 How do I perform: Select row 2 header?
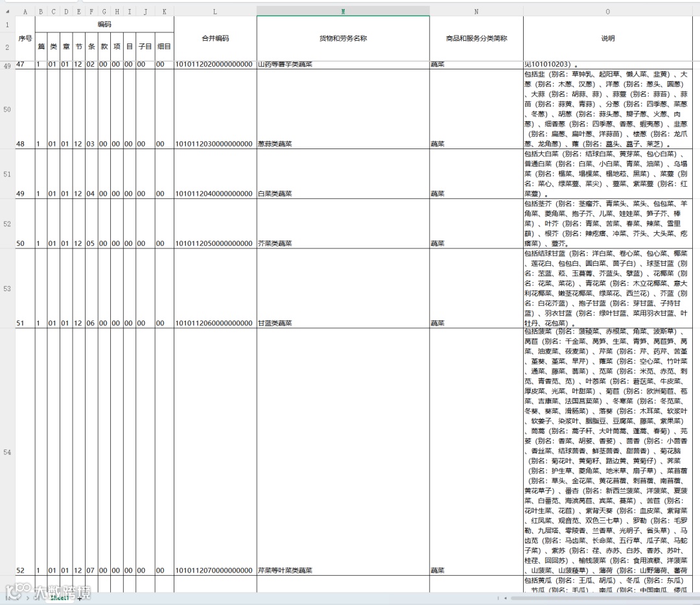click(7, 47)
